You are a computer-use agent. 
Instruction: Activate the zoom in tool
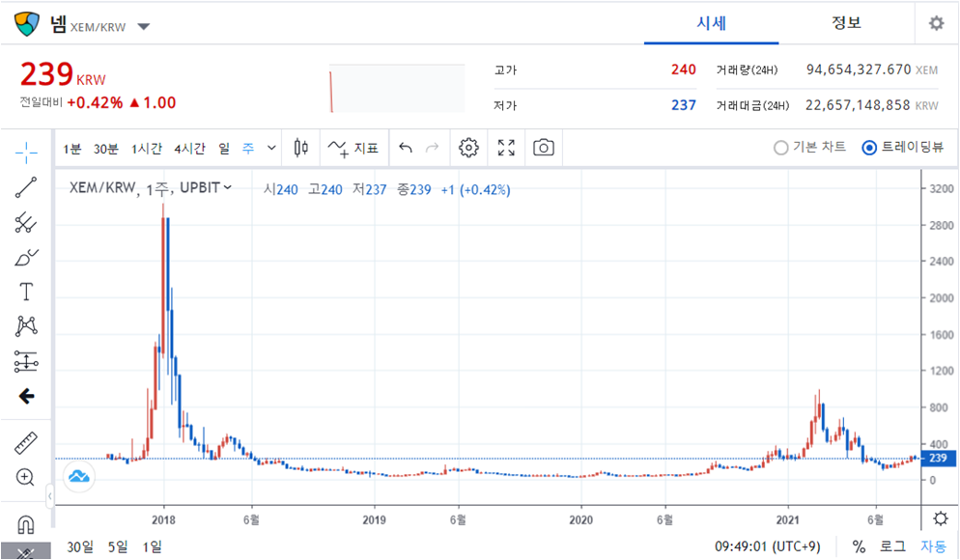click(25, 477)
